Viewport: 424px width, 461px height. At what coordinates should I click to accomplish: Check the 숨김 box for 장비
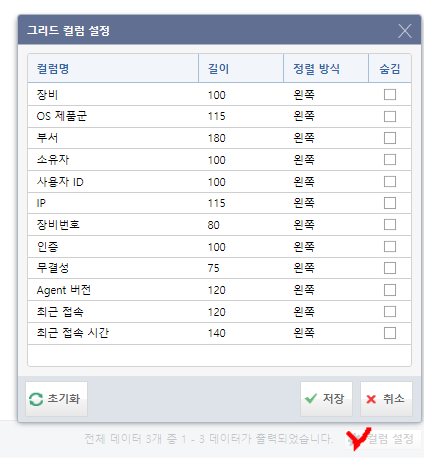click(x=390, y=95)
